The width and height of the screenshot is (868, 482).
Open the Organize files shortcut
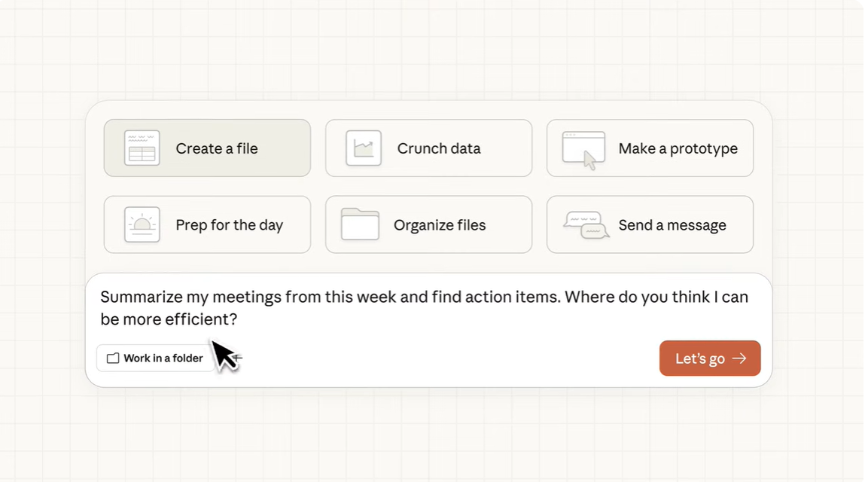coord(428,224)
